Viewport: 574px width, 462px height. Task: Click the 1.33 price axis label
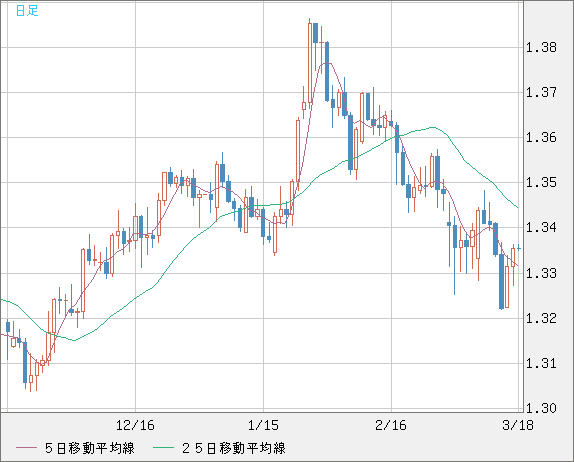pyautogui.click(x=541, y=273)
